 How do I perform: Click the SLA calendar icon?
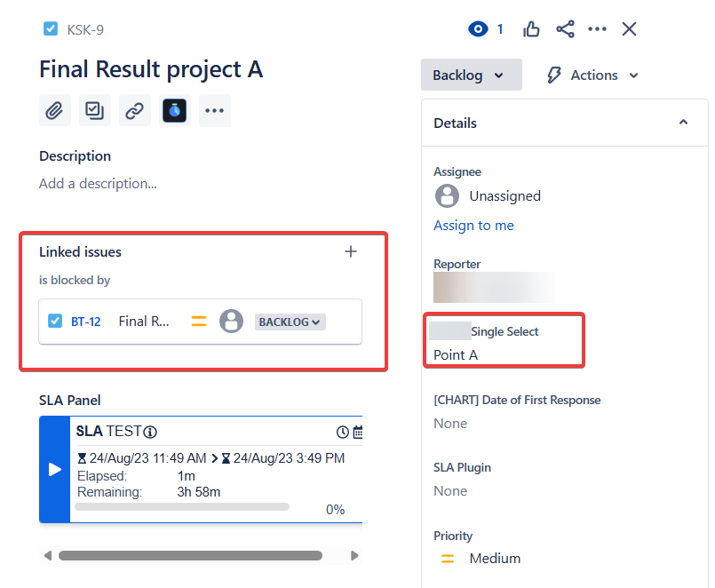point(358,432)
